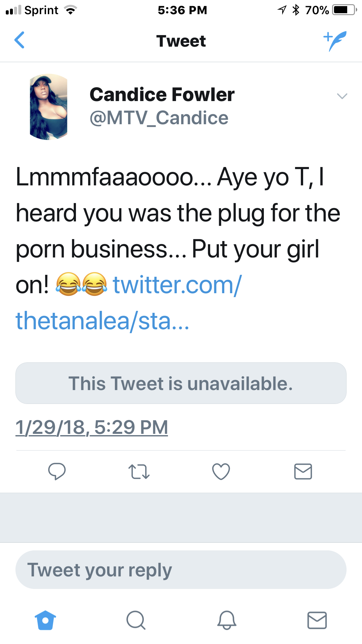Tap the This Tweet is unavailable box

181,383
